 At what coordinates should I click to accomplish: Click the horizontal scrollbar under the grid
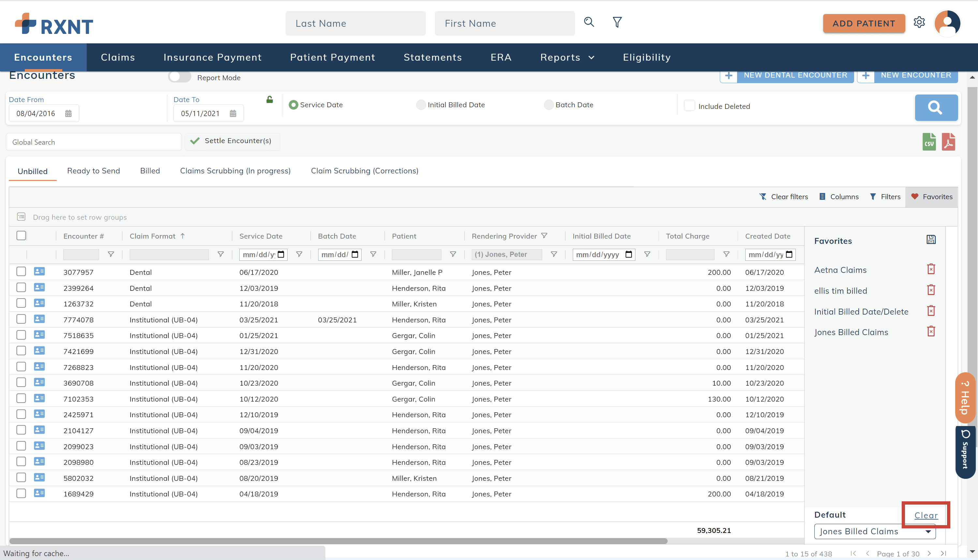(338, 541)
